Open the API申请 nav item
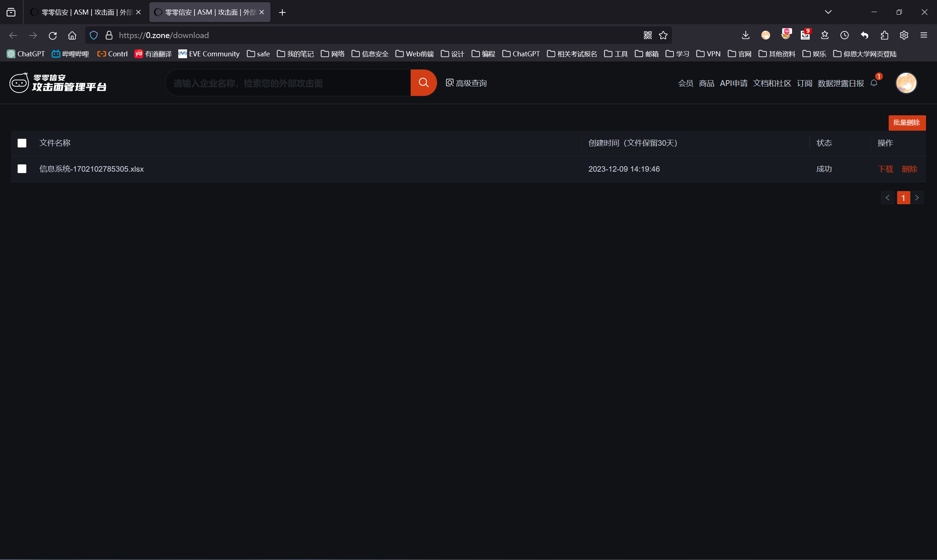 point(733,83)
